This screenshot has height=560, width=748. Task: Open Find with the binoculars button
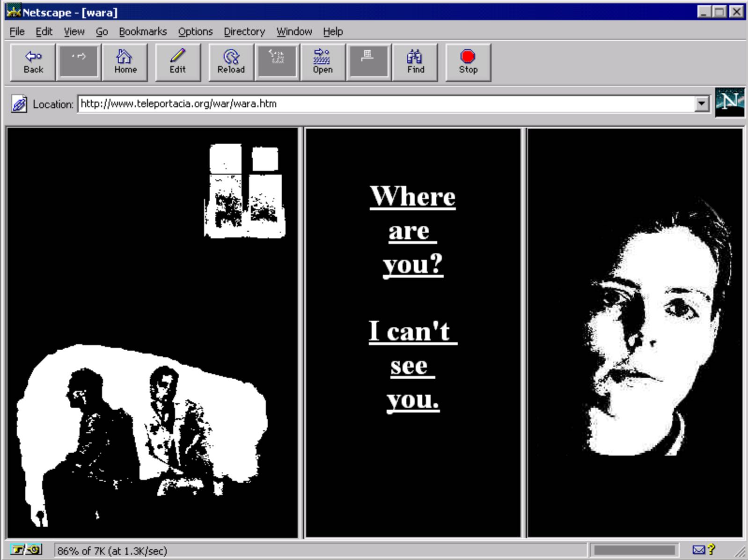(x=415, y=62)
